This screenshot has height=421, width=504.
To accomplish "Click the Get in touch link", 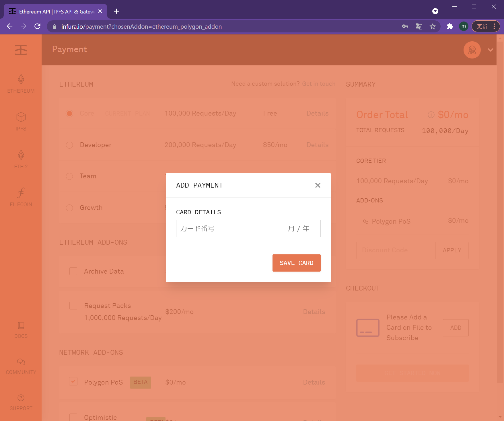I will pyautogui.click(x=319, y=84).
